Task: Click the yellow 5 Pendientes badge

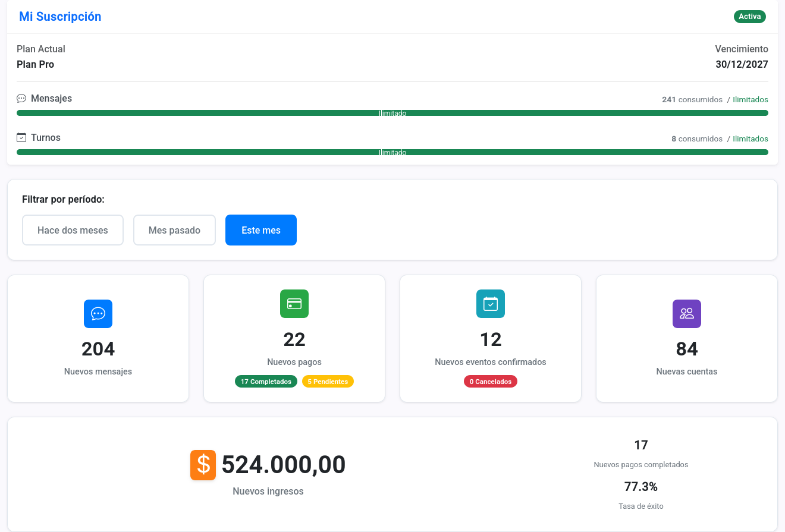Action: coord(328,382)
